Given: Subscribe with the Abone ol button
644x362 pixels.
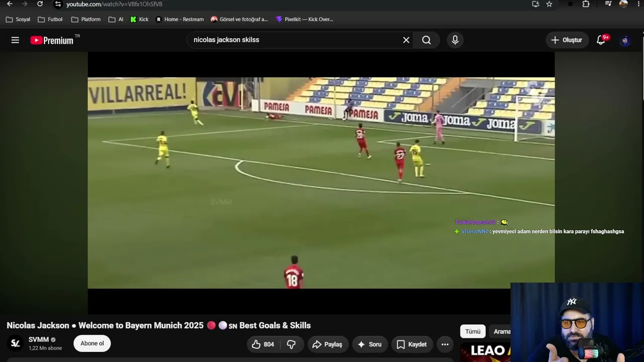Looking at the screenshot, I should coord(92,343).
